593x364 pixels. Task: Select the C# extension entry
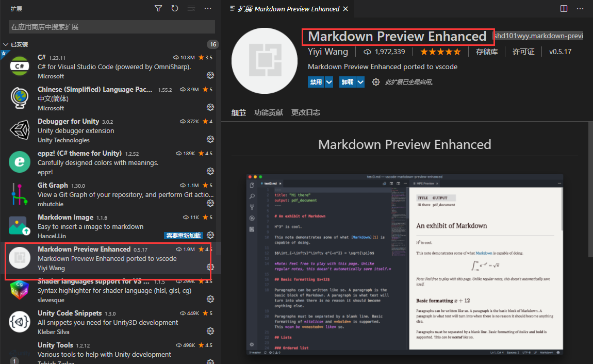click(110, 67)
